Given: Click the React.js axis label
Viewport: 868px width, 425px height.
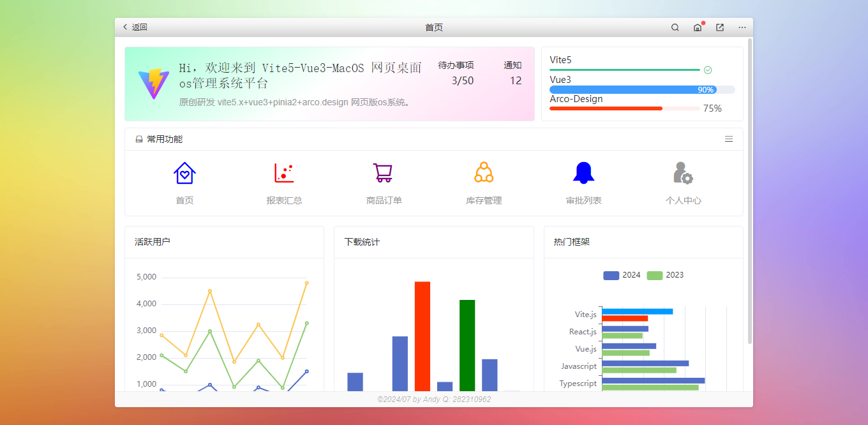Looking at the screenshot, I should pos(583,332).
